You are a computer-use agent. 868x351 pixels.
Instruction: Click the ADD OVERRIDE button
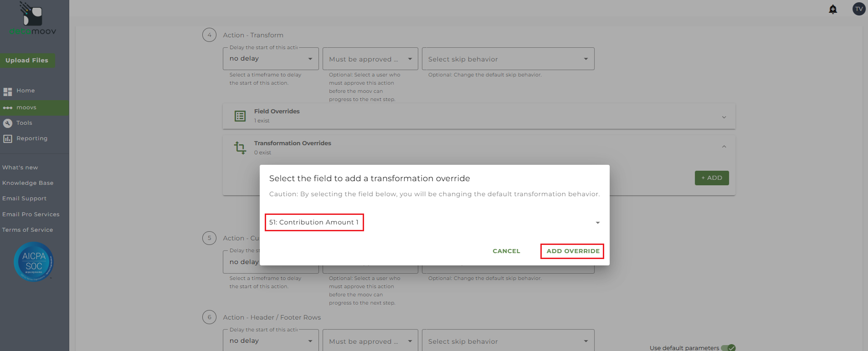573,251
